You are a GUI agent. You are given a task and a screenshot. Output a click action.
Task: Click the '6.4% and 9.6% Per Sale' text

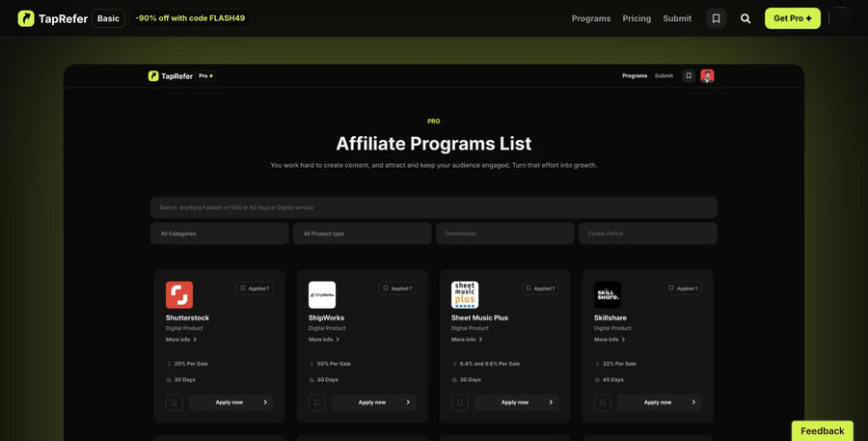490,364
